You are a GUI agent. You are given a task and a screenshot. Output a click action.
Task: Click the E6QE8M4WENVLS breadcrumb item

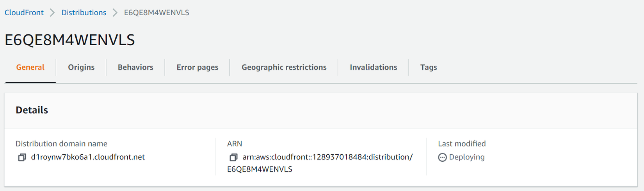(x=157, y=12)
